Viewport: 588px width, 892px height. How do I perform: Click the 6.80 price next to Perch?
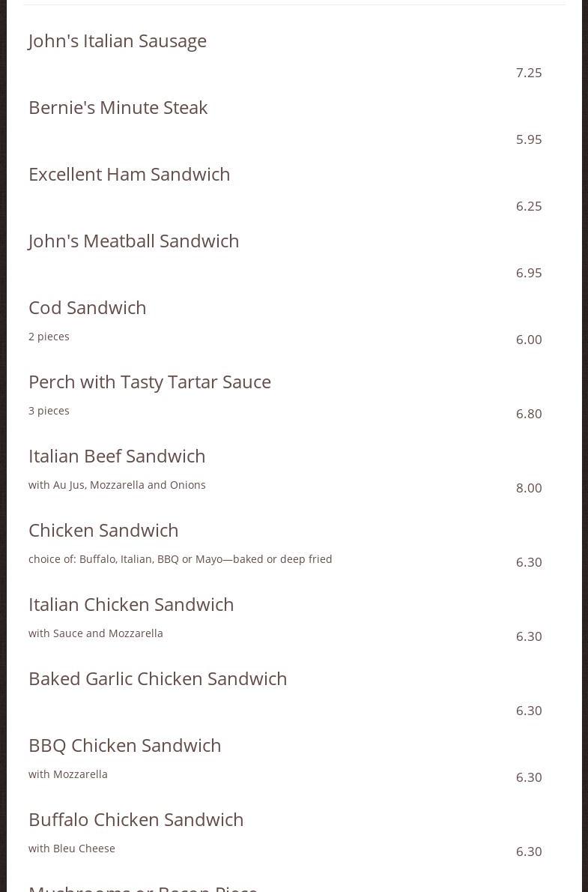[x=528, y=414]
